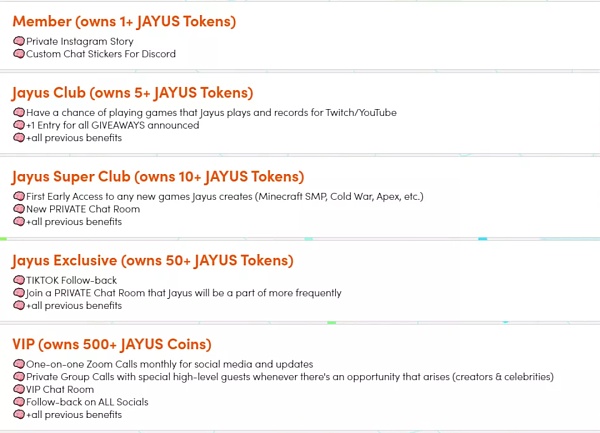Image resolution: width=600 pixels, height=433 pixels.
Task: Click the Jayus Super Club heading
Action: coord(158,177)
